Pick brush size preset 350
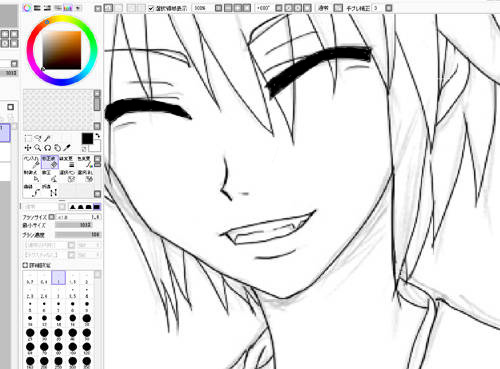This screenshot has width=500, height=369. (x=87, y=363)
